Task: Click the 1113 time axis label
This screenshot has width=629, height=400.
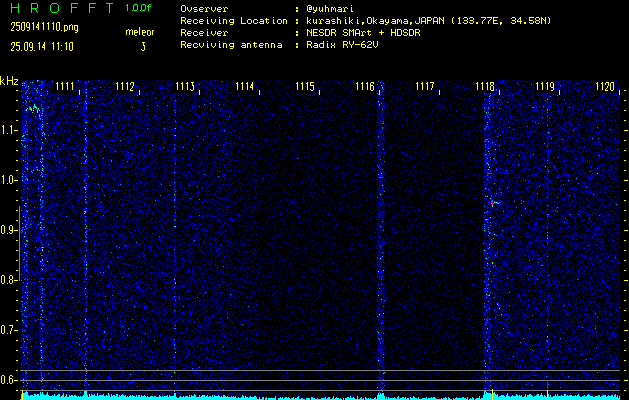Action: pyautogui.click(x=185, y=87)
